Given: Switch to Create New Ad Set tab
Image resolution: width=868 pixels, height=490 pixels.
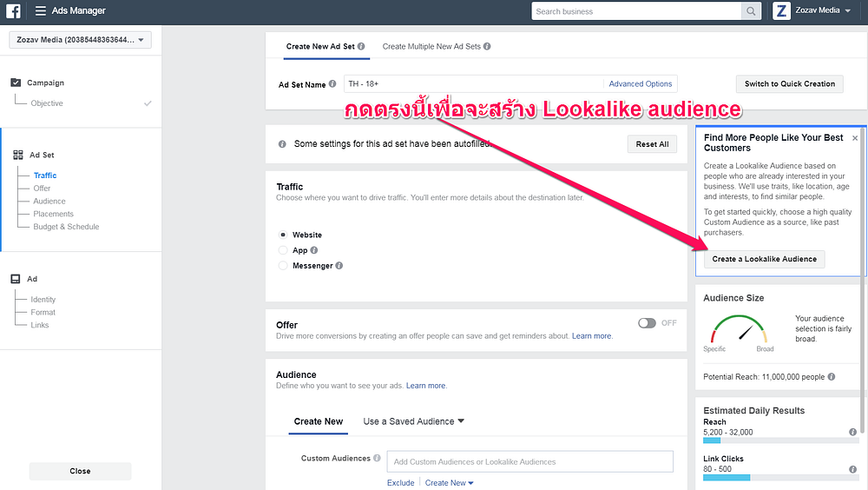Looking at the screenshot, I should click(x=325, y=47).
